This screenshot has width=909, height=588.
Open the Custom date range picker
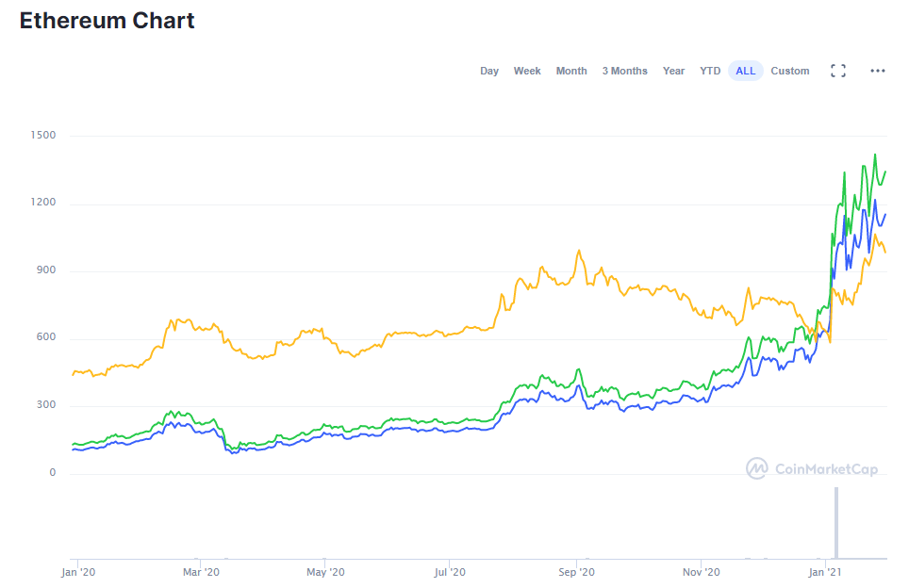pyautogui.click(x=789, y=71)
